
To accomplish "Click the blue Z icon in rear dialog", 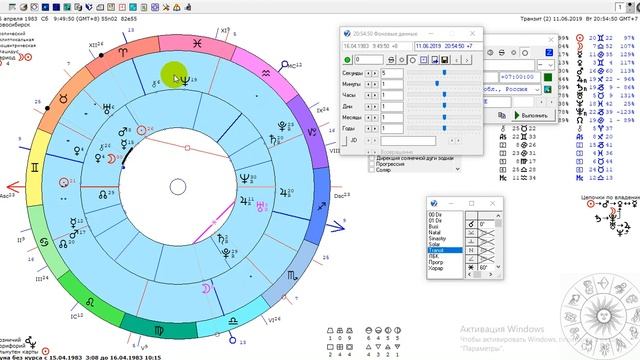I will coord(549,53).
